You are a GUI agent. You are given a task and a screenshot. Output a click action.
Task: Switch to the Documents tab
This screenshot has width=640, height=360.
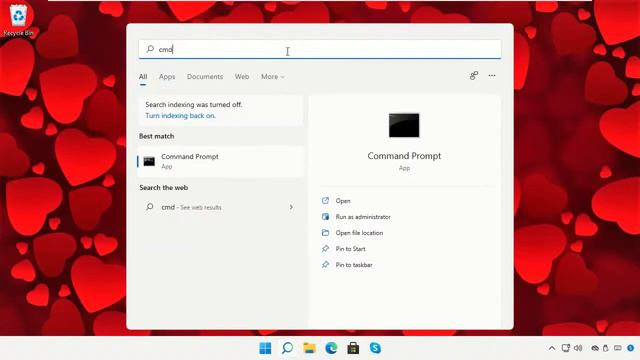point(205,77)
